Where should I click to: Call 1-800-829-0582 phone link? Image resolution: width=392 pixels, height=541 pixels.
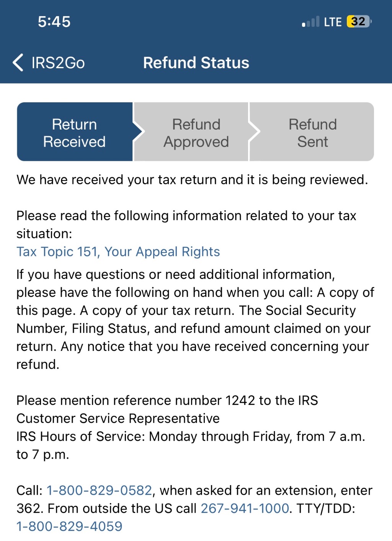pyautogui.click(x=99, y=490)
